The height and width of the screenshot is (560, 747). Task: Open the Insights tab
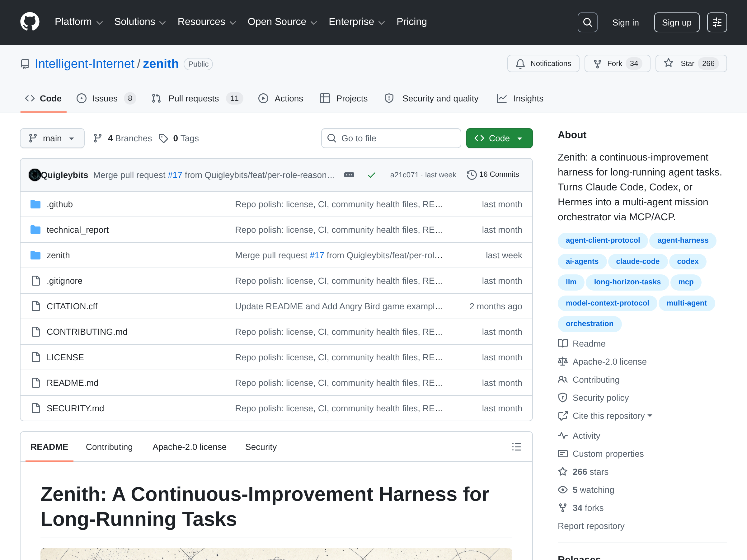tap(520, 99)
